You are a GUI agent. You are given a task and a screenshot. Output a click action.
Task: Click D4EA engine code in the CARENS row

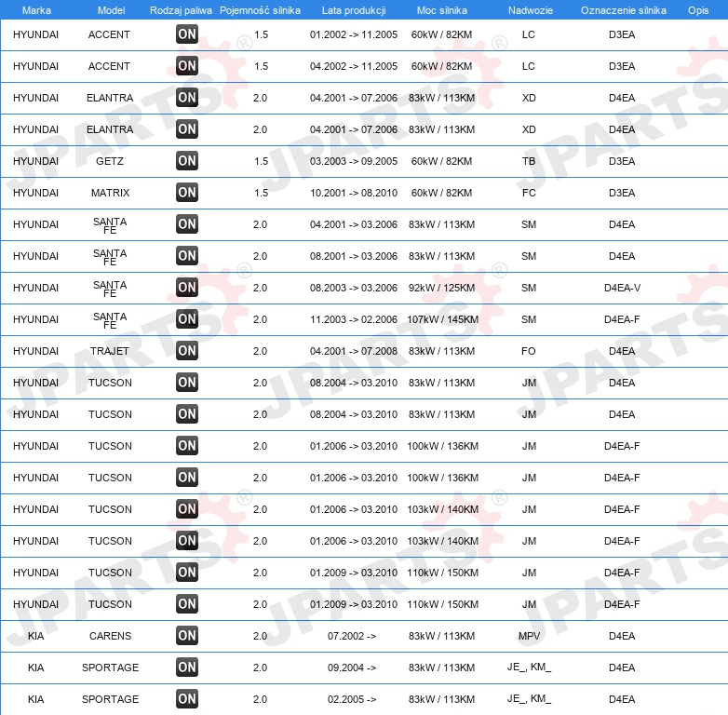tap(622, 636)
